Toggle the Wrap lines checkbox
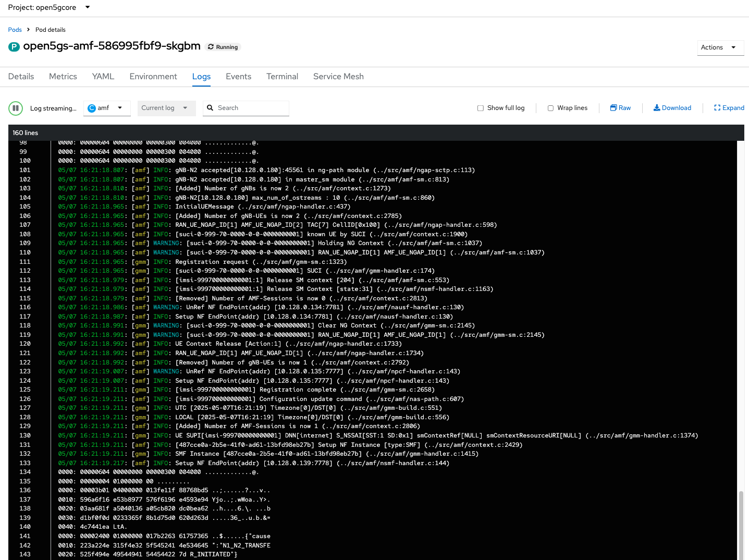The width and height of the screenshot is (749, 560). [x=550, y=108]
